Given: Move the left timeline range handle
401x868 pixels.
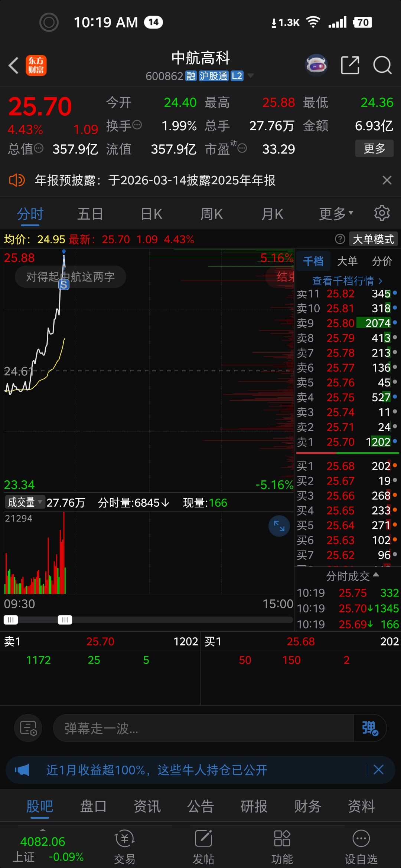Looking at the screenshot, I should coord(11,619).
